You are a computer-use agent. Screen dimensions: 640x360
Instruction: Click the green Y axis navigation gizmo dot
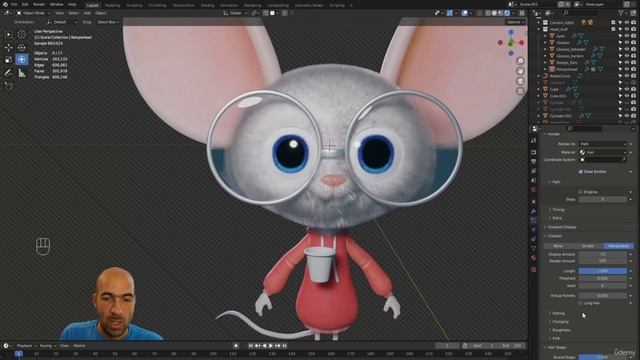click(x=511, y=43)
